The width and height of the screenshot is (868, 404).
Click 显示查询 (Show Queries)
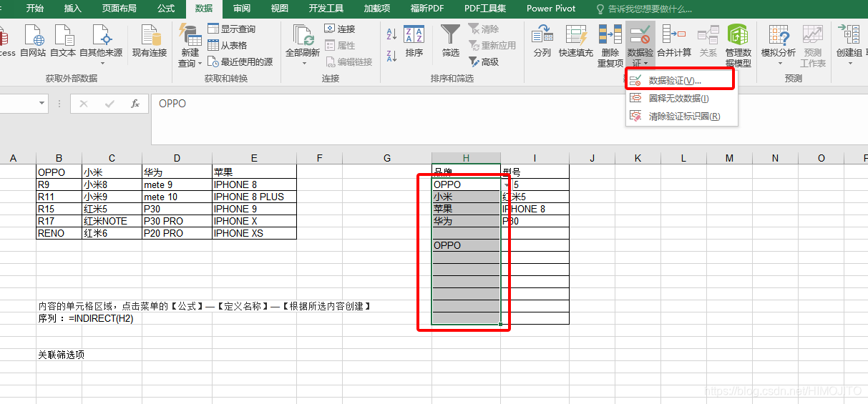click(x=232, y=29)
